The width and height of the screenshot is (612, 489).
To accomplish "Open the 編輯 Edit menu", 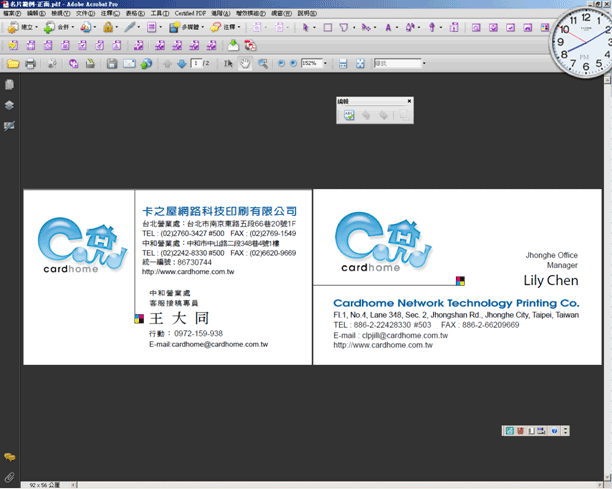I will click(x=36, y=13).
